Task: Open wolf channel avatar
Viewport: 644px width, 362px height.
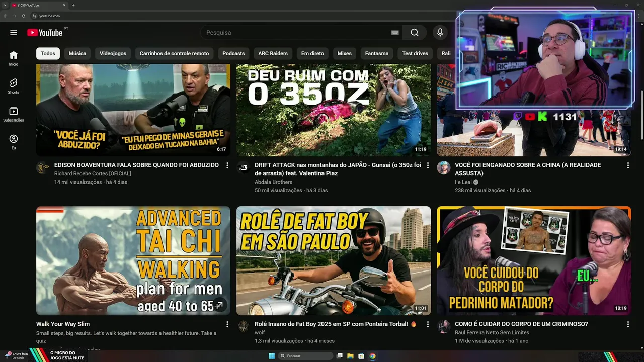Action: point(243,326)
